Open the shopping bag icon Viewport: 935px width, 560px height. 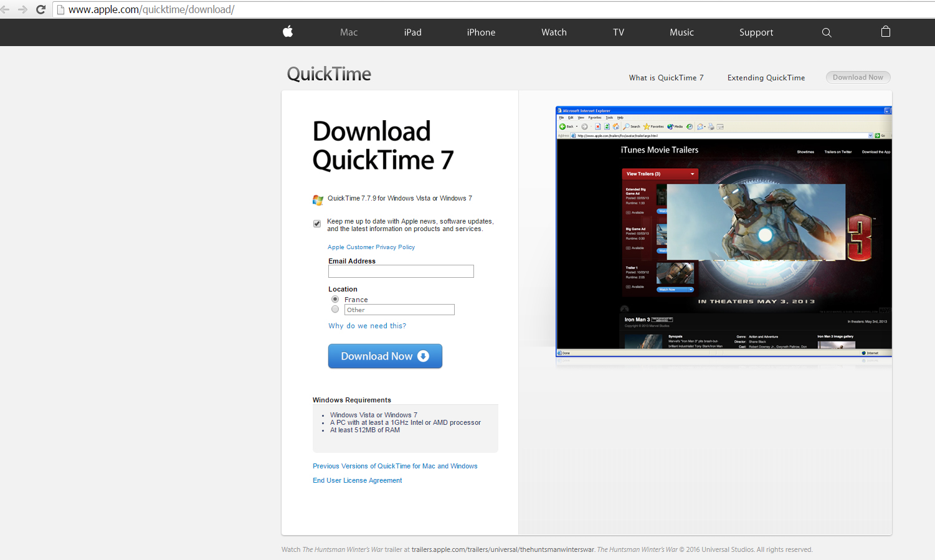click(886, 31)
